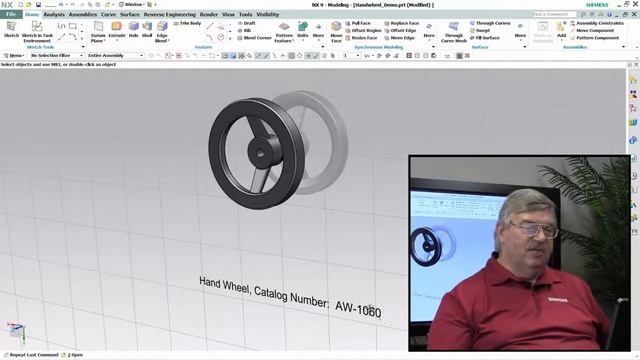The width and height of the screenshot is (640, 360).
Task: Switch to the Reverse Engineering tab
Action: 170,14
